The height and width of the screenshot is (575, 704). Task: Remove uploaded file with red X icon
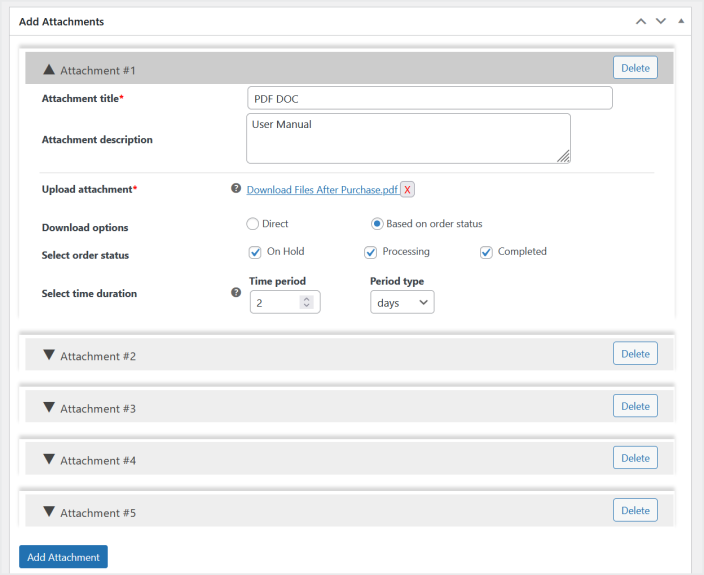(408, 189)
